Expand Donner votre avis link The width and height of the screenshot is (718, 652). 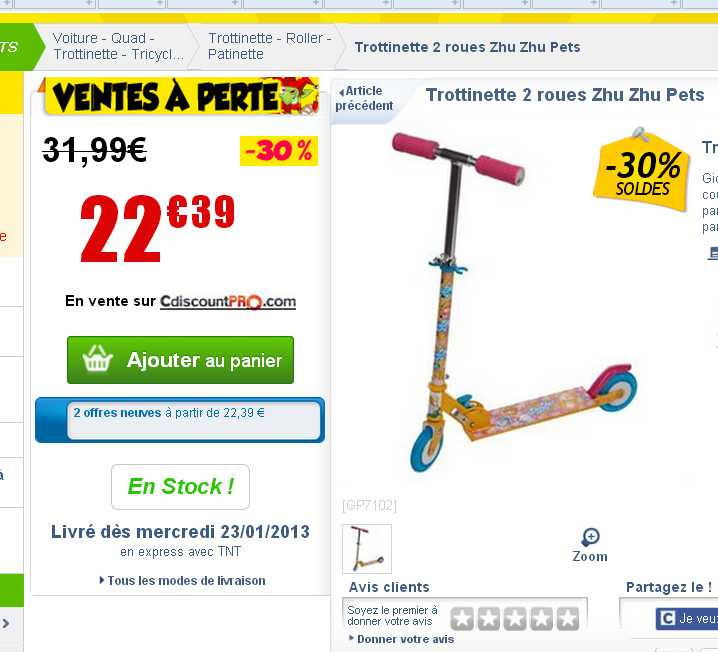click(x=402, y=639)
